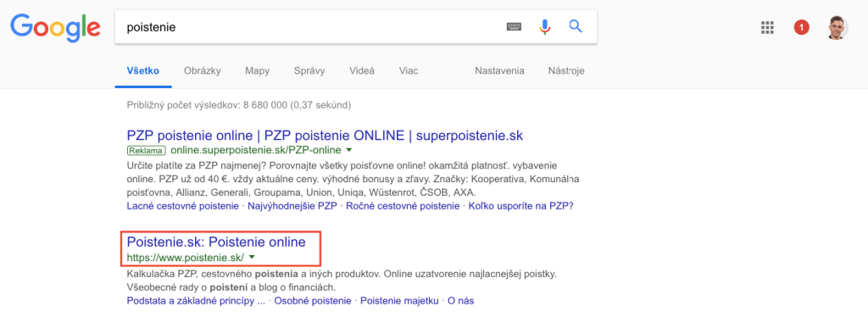
Task: Click the blue magnifier search button
Action: [x=576, y=26]
